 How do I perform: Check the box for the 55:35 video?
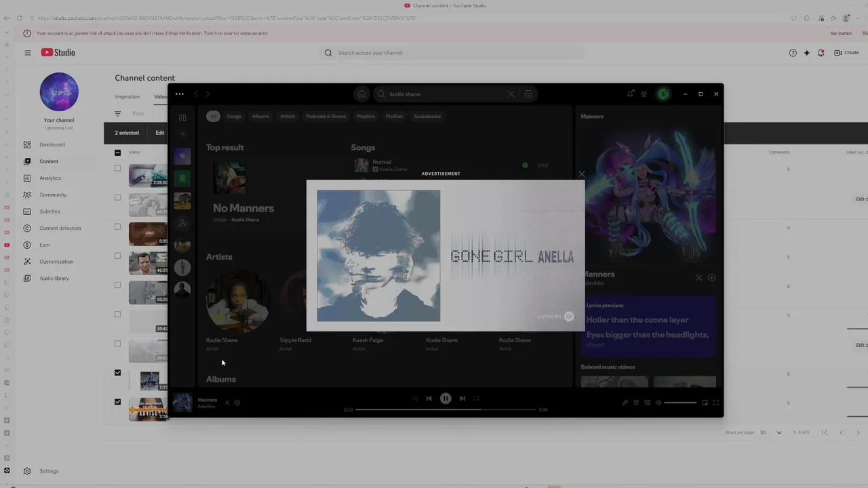[x=117, y=285]
